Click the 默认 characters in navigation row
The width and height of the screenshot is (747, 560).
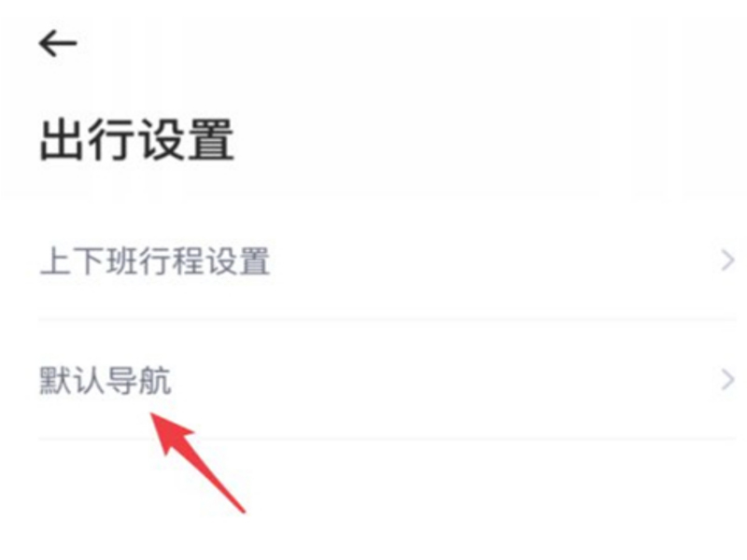coord(72,381)
